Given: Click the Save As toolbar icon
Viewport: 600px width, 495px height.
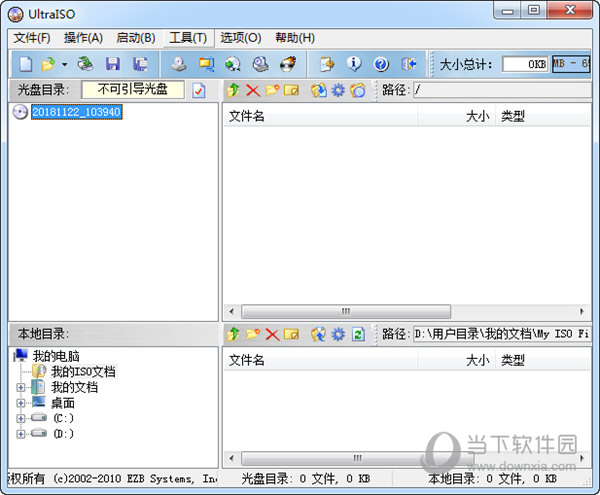Looking at the screenshot, I should pos(140,64).
